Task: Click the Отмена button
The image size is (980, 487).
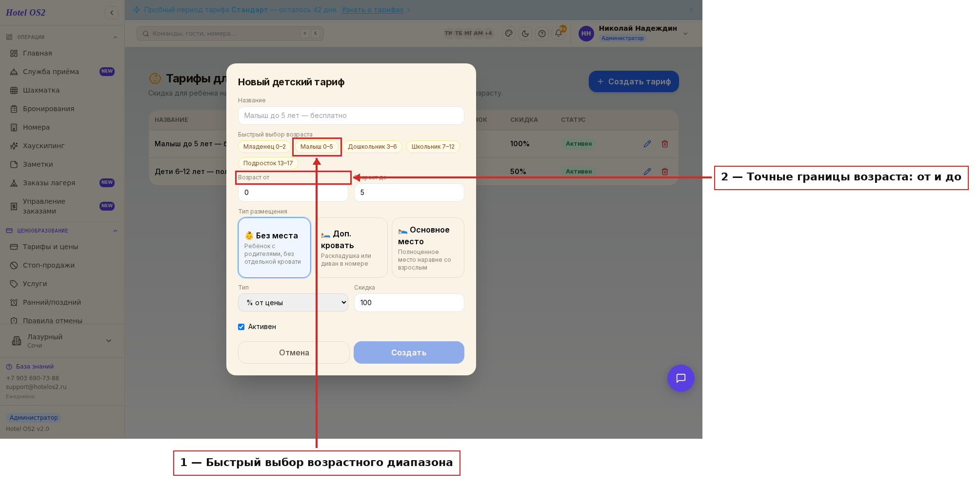Action: (x=294, y=352)
